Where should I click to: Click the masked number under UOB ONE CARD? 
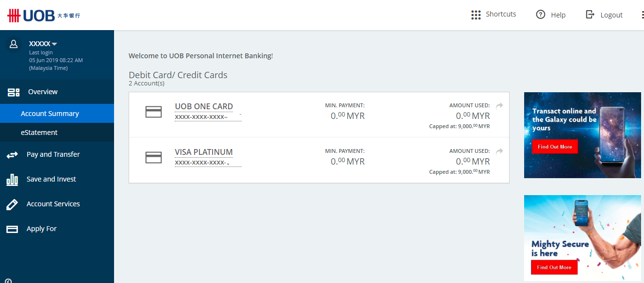pyautogui.click(x=208, y=117)
